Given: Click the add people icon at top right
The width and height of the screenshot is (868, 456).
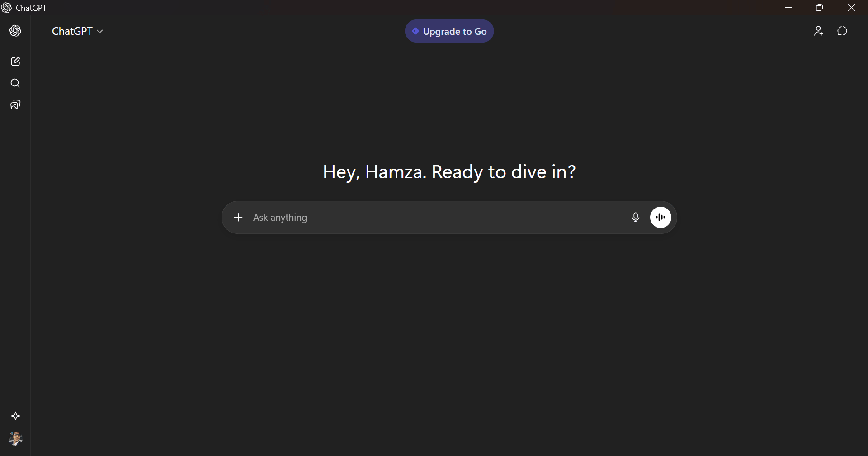Looking at the screenshot, I should [818, 31].
